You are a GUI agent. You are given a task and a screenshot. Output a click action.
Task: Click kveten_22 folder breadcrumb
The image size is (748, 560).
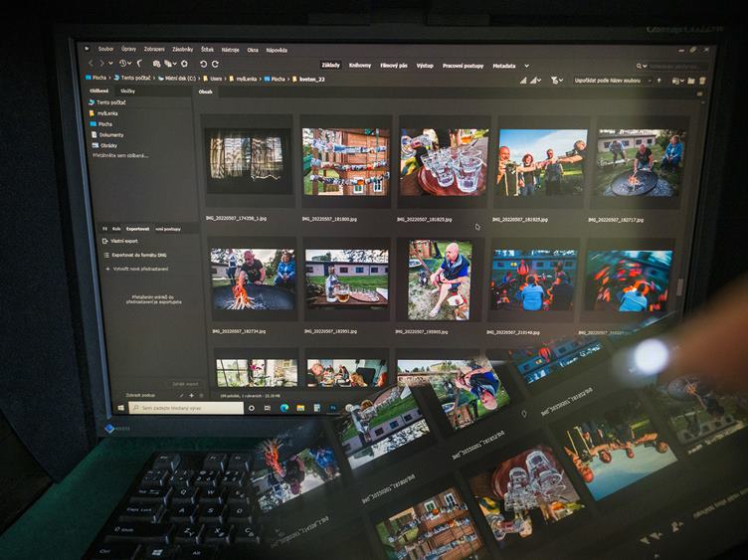(308, 80)
